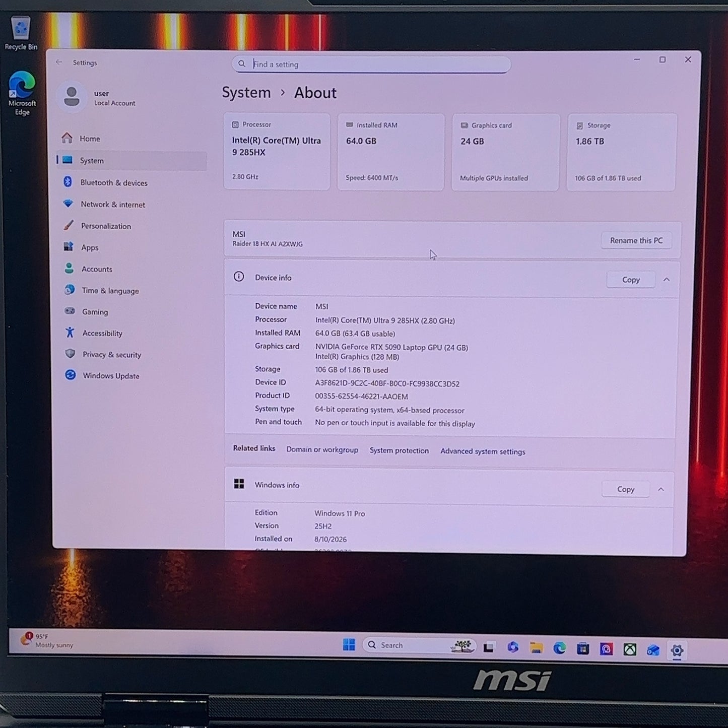
Task: Open Bluetooth & devices settings
Action: 132,182
